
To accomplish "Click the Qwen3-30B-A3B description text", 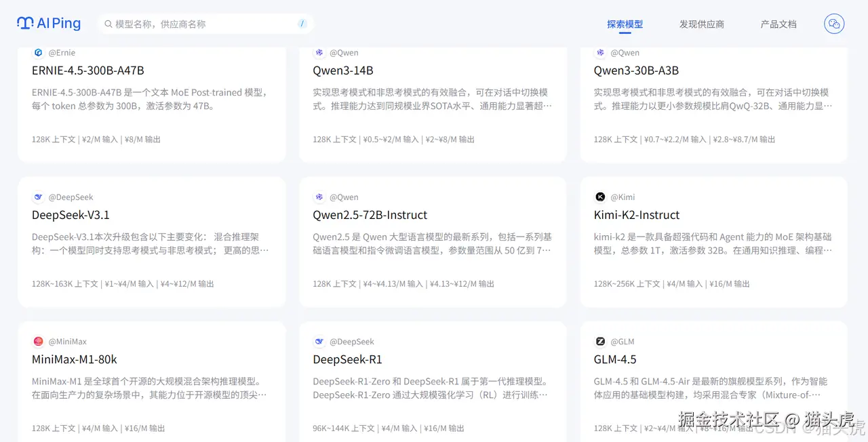I will pos(713,99).
